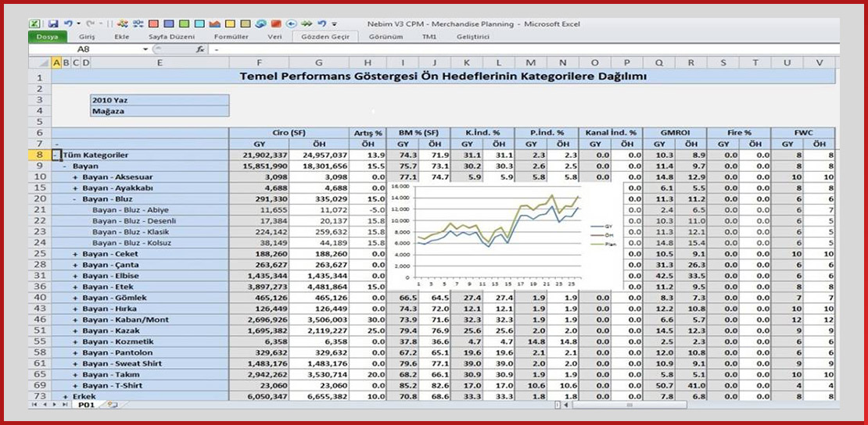Click the Save icon in the quick access toolbar
This screenshot has width=868, height=425.
click(x=53, y=23)
